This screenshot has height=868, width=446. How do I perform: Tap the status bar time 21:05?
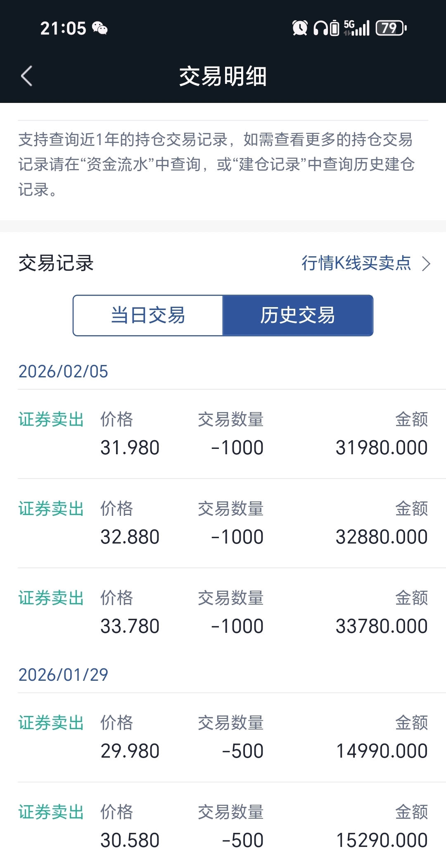coord(63,28)
